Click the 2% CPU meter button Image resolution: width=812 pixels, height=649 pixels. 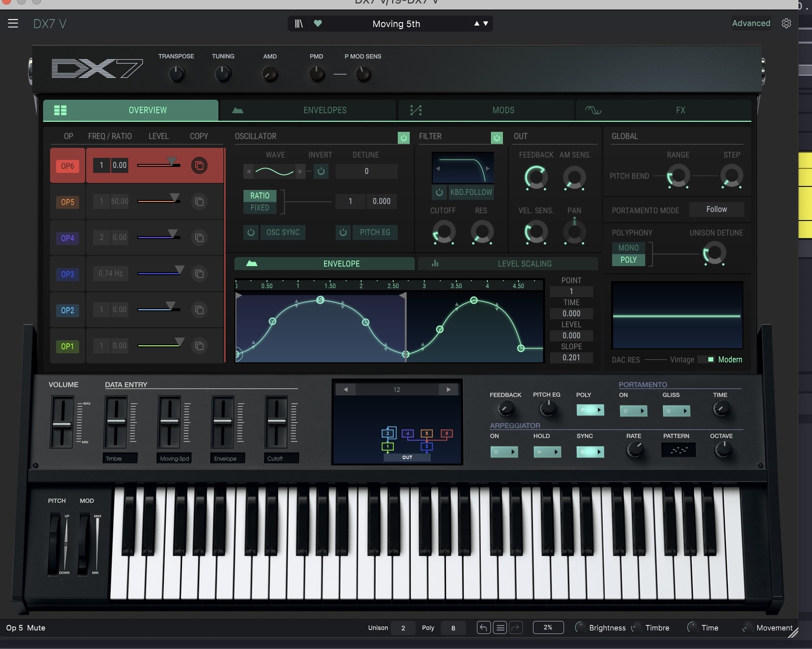548,627
